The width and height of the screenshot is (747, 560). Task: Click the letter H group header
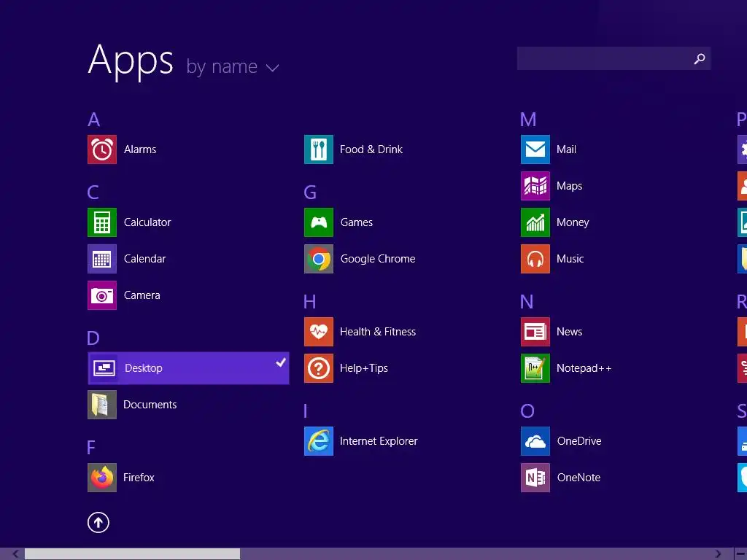[x=309, y=302]
